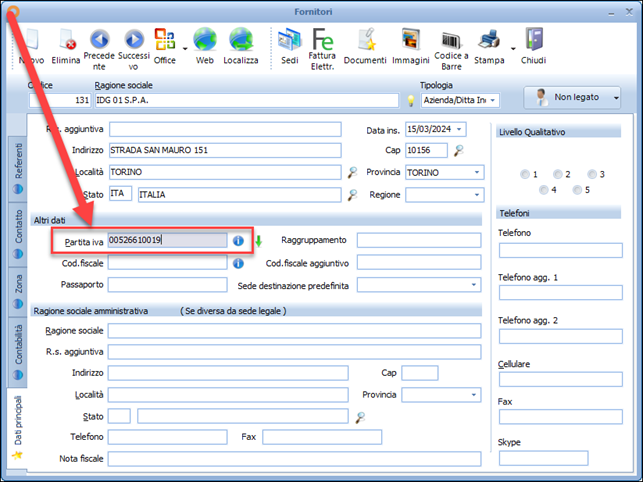Select Livello Qualitativo radio 3
The width and height of the screenshot is (643, 482).
coord(592,174)
